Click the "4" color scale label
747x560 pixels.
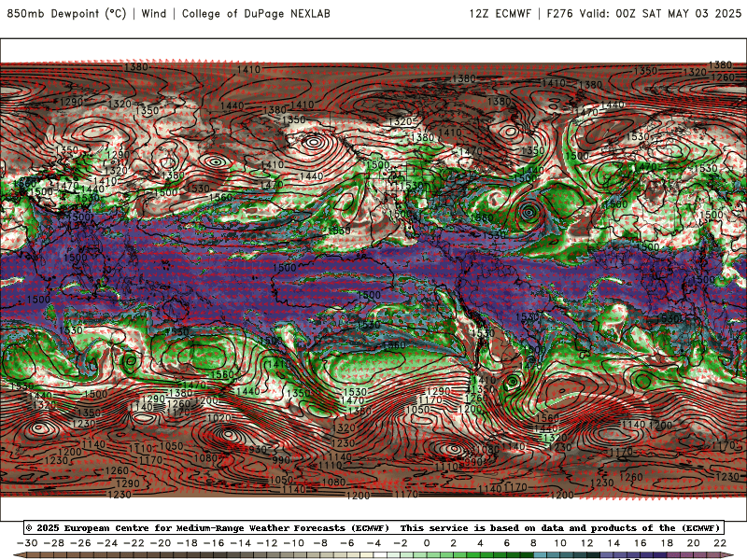click(480, 543)
